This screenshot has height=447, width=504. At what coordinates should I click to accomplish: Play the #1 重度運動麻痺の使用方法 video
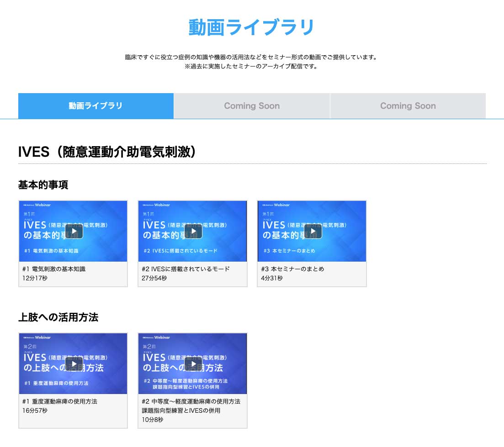74,363
